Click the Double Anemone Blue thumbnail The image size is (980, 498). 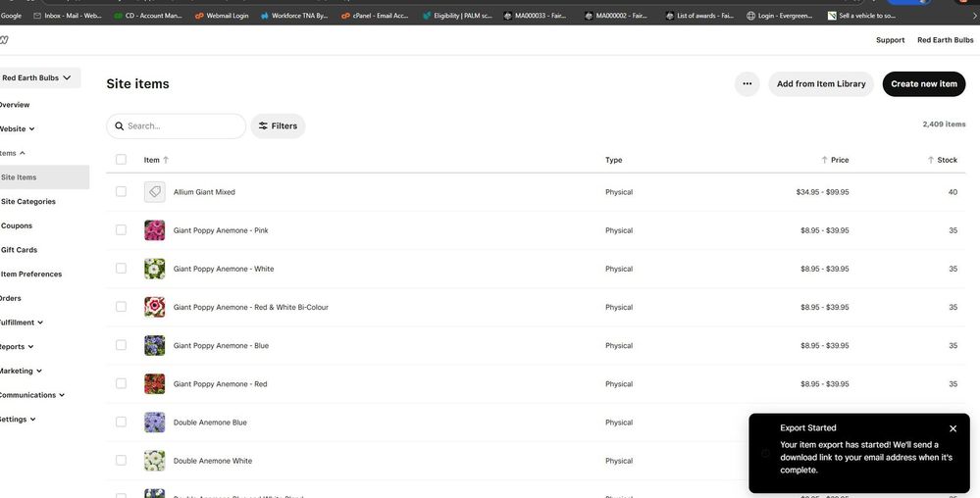(x=154, y=423)
